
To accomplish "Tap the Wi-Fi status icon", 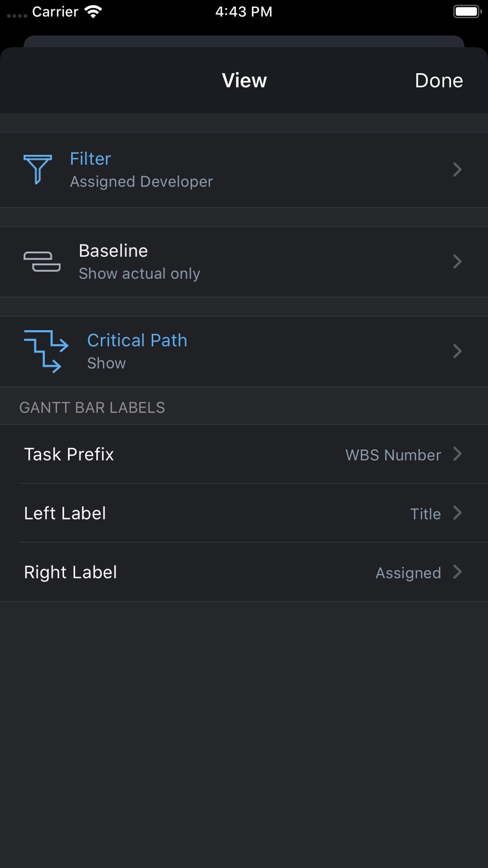I will click(x=93, y=12).
